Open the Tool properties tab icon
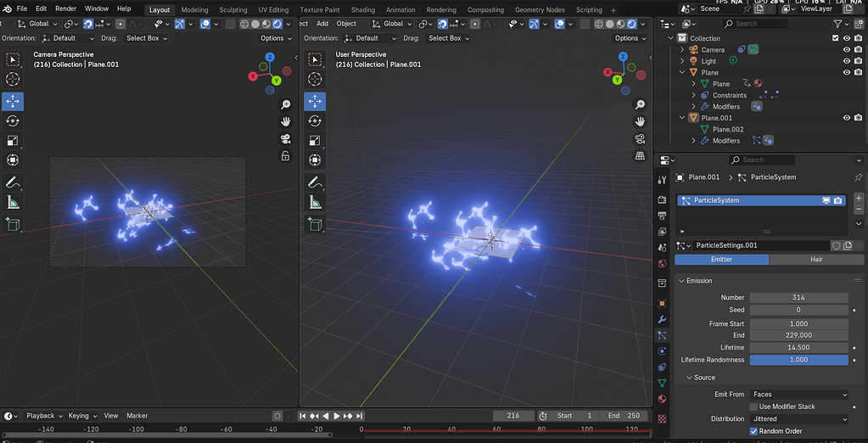The height and width of the screenshot is (443, 868). click(x=662, y=179)
